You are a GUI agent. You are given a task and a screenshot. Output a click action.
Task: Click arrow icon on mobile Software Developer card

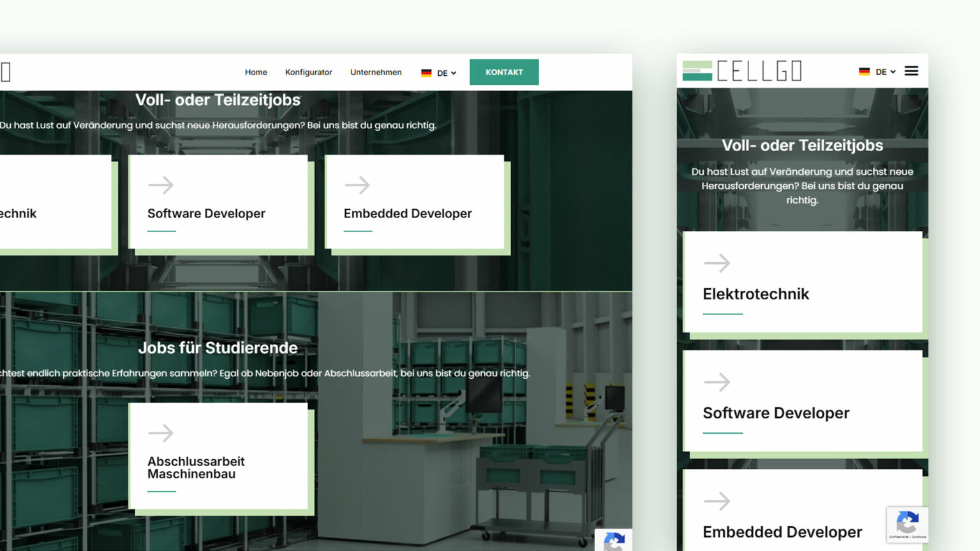[716, 382]
